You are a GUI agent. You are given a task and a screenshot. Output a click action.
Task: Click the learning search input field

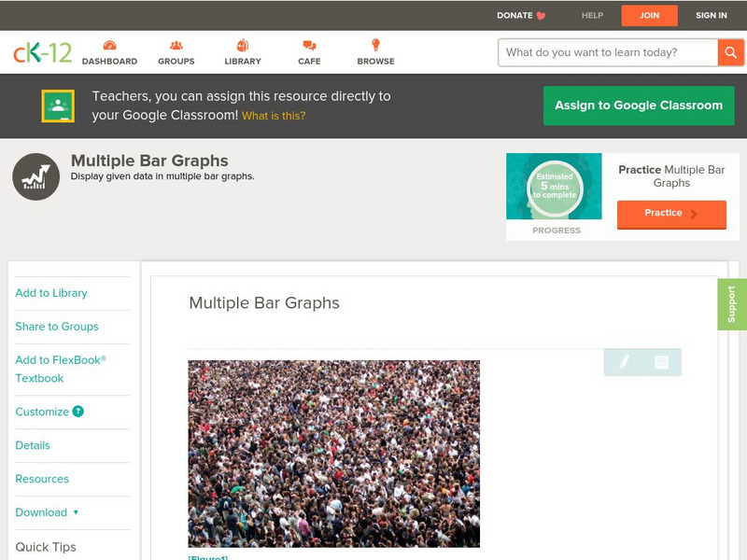pyautogui.click(x=608, y=52)
